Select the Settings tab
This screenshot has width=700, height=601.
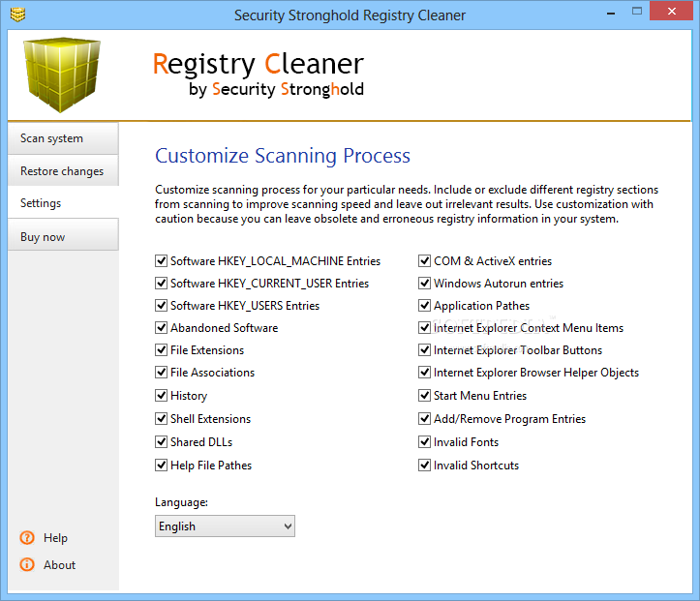point(63,203)
